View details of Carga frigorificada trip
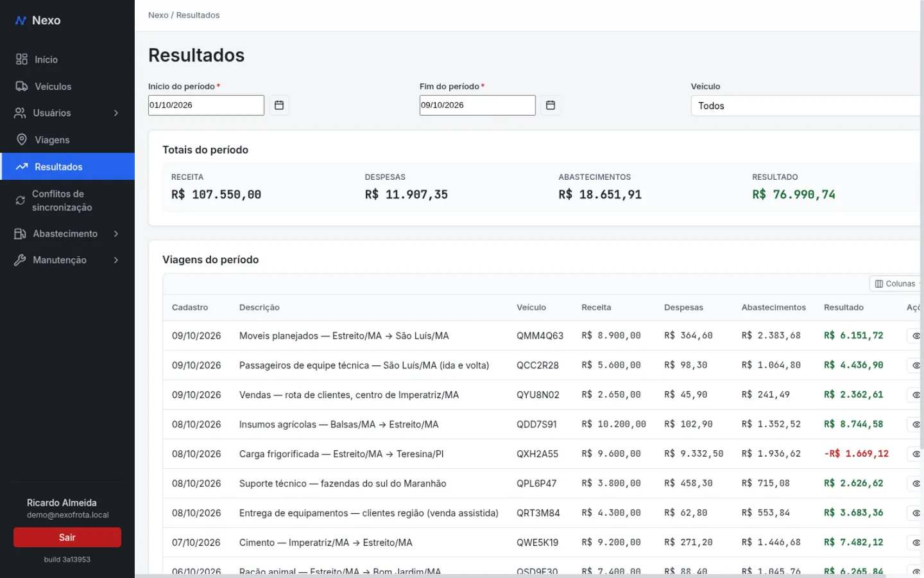This screenshot has width=924, height=578. tap(916, 454)
